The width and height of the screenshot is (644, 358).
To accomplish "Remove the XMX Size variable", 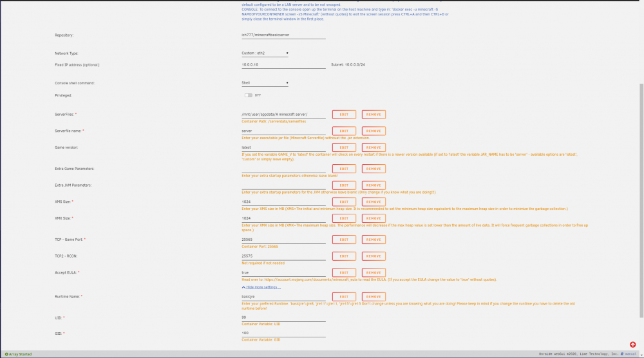I will coord(374,218).
